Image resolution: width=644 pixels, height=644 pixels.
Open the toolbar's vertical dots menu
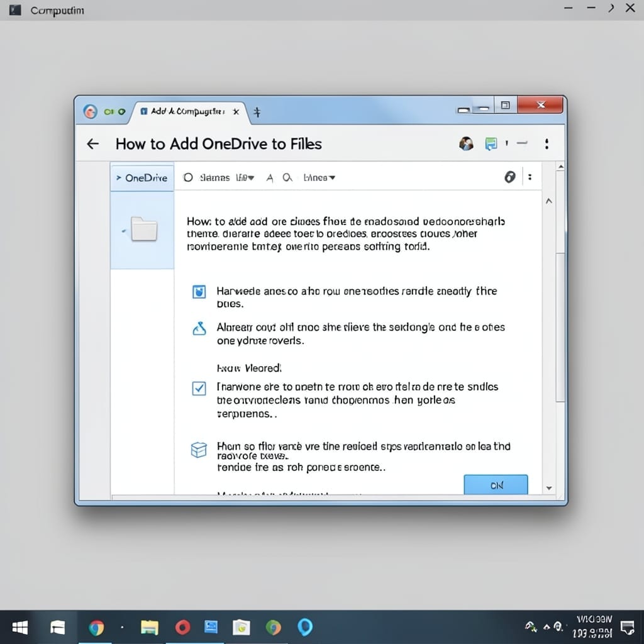point(530,177)
